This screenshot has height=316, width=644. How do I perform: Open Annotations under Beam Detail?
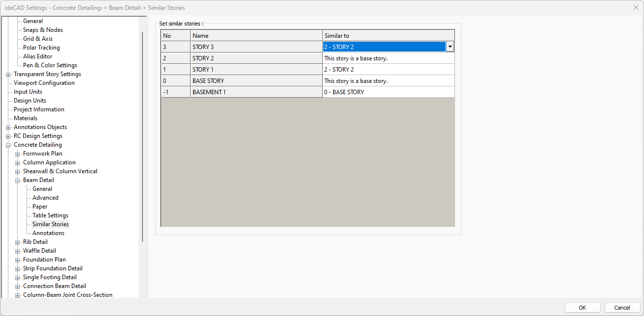coord(48,233)
